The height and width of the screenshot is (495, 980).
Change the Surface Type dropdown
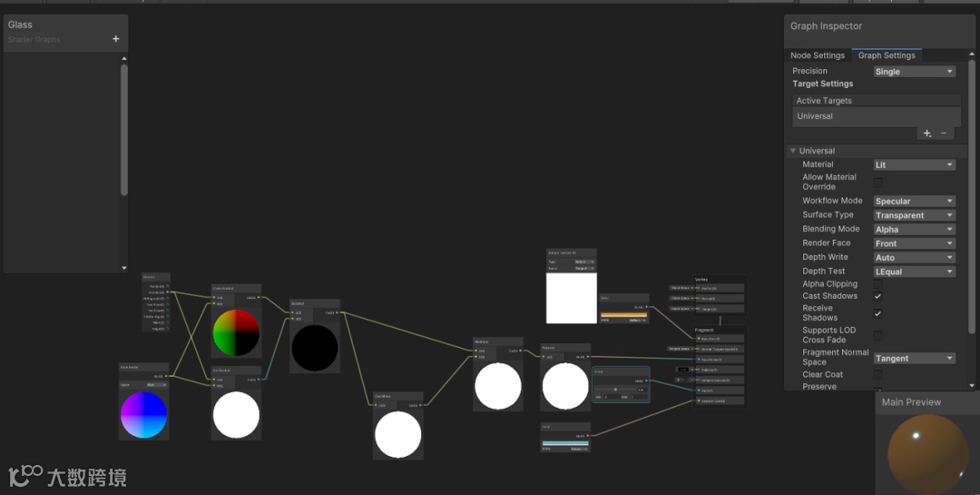915,215
